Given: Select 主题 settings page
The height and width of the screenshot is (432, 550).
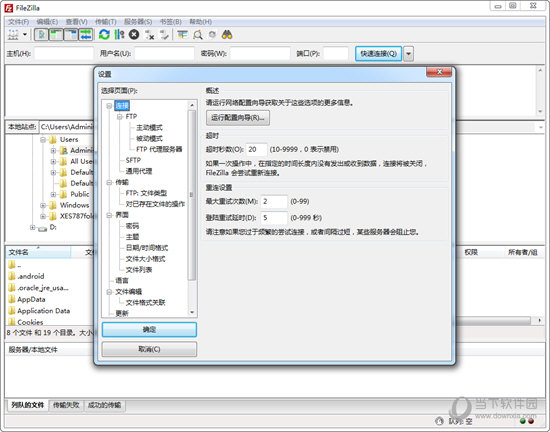Looking at the screenshot, I should click(x=132, y=237).
